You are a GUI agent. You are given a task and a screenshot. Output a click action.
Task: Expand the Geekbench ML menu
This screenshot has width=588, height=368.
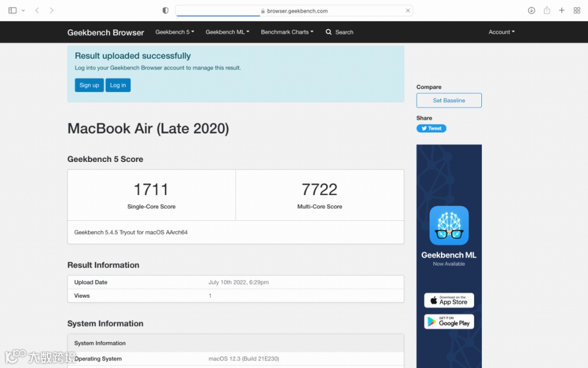coord(227,32)
